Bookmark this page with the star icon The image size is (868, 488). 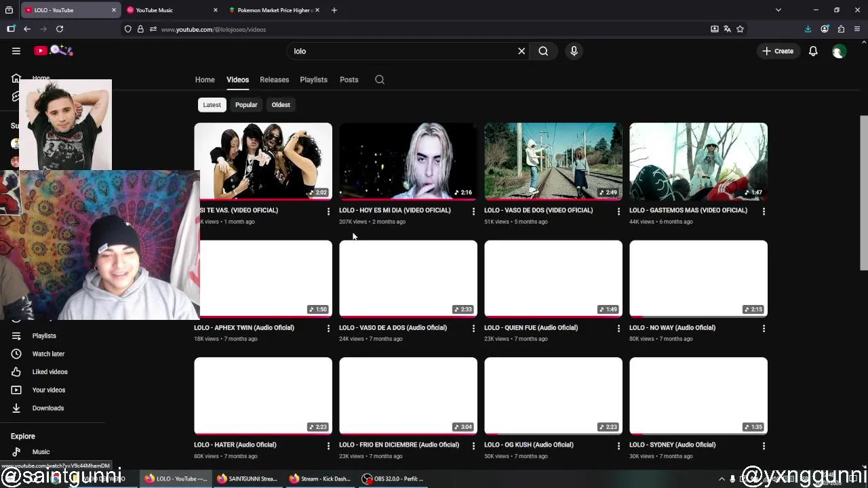[740, 29]
